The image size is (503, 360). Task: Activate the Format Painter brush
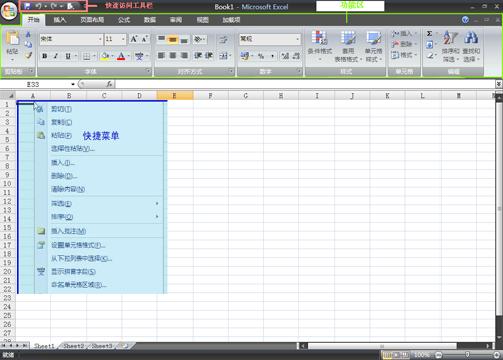[28, 55]
